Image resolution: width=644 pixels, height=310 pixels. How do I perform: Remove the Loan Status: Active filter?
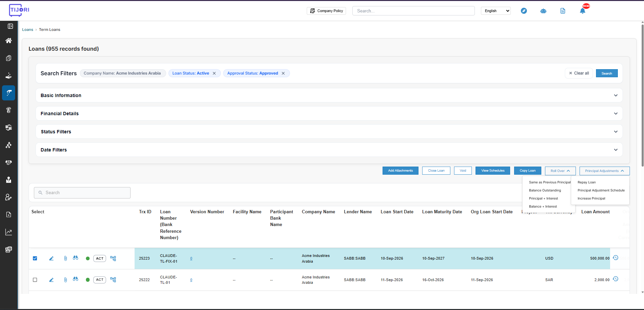coord(214,73)
